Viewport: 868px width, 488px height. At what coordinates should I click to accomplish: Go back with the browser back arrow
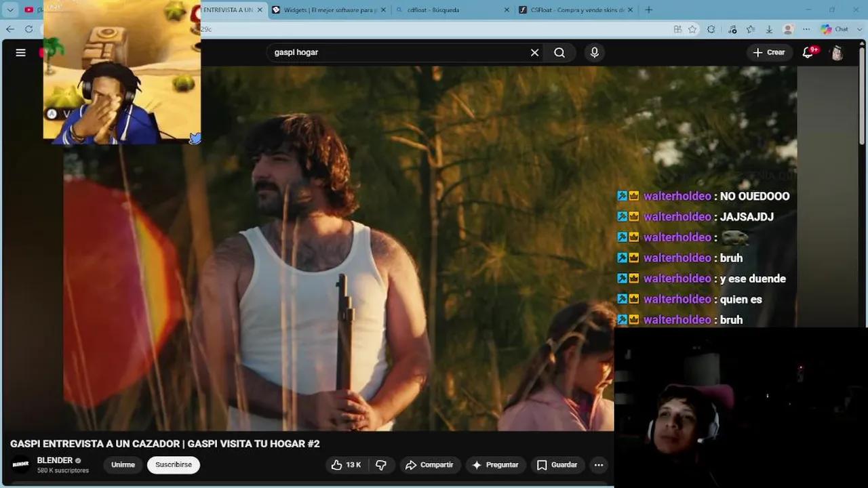(9, 29)
